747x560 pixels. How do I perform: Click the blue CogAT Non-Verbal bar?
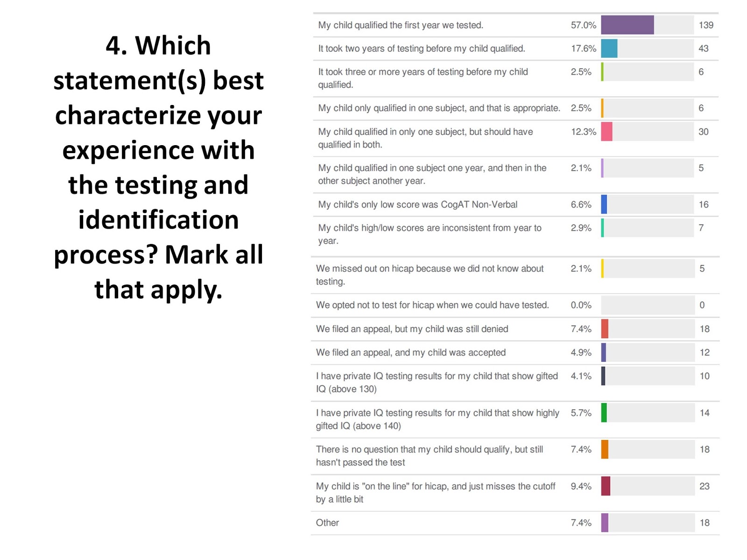[x=604, y=204]
